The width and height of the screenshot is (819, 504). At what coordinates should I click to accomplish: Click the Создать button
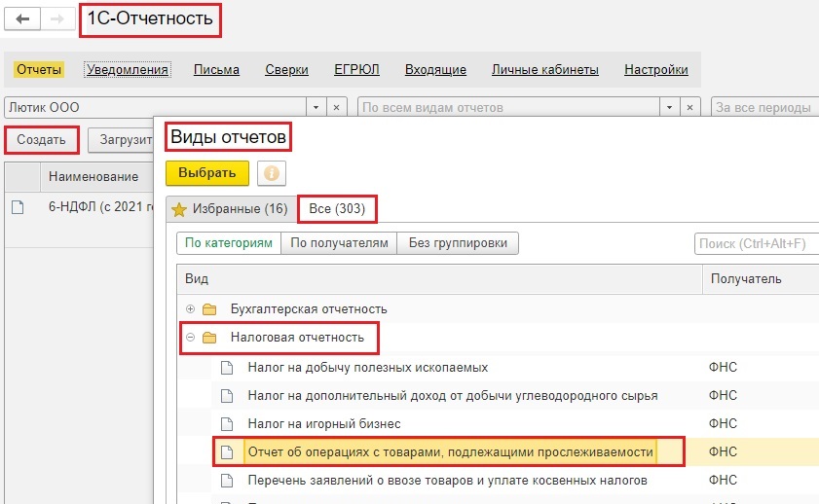click(41, 140)
